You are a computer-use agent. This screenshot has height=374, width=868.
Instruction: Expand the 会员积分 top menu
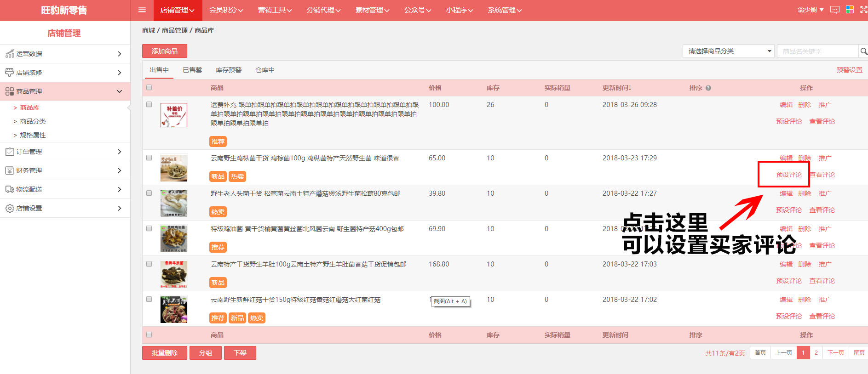226,10
